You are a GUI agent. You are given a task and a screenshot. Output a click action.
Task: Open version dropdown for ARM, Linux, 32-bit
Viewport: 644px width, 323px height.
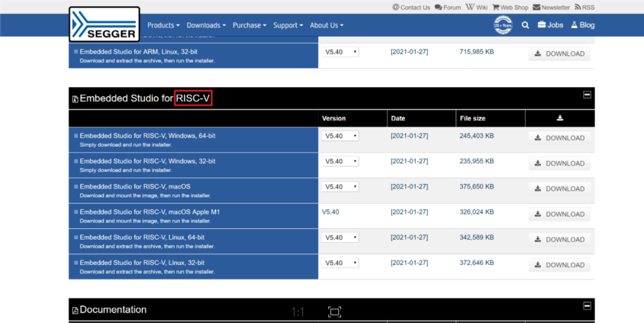coord(340,52)
